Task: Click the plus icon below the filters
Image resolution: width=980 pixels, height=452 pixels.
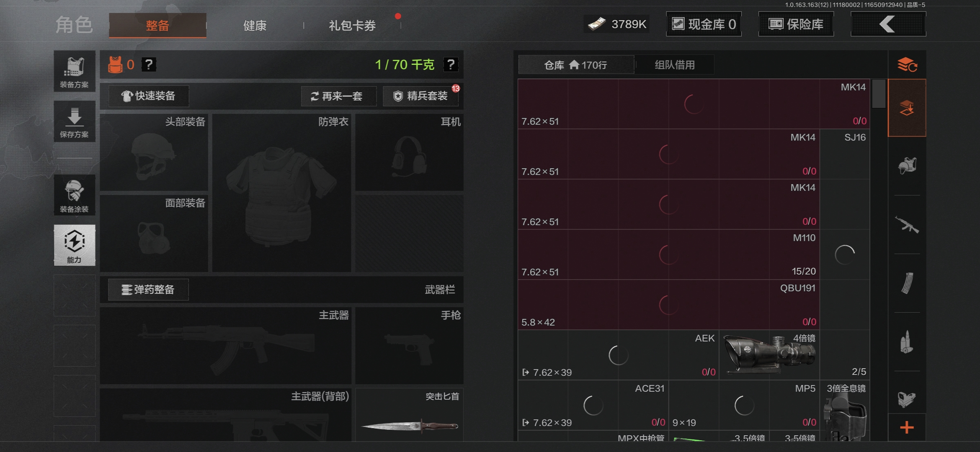Action: 908,428
